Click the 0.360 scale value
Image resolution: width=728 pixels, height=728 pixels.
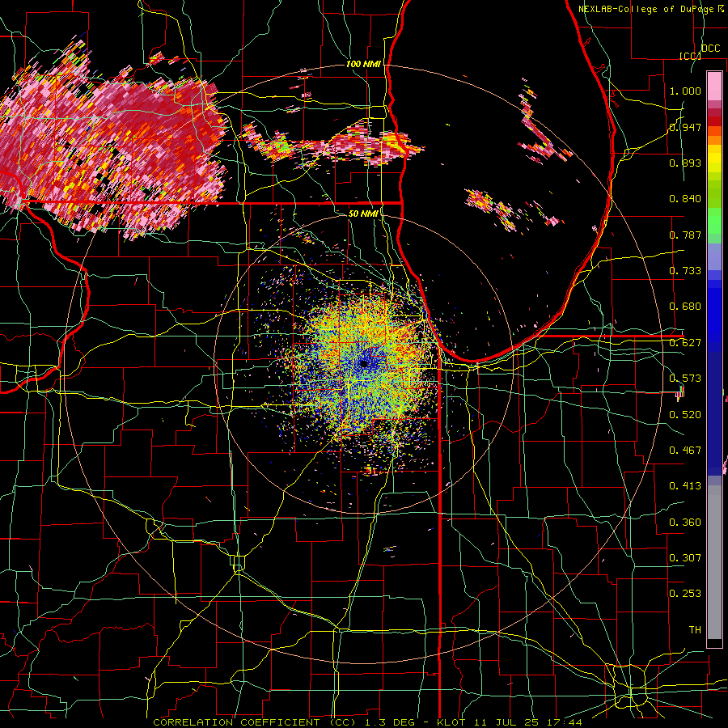[685, 523]
